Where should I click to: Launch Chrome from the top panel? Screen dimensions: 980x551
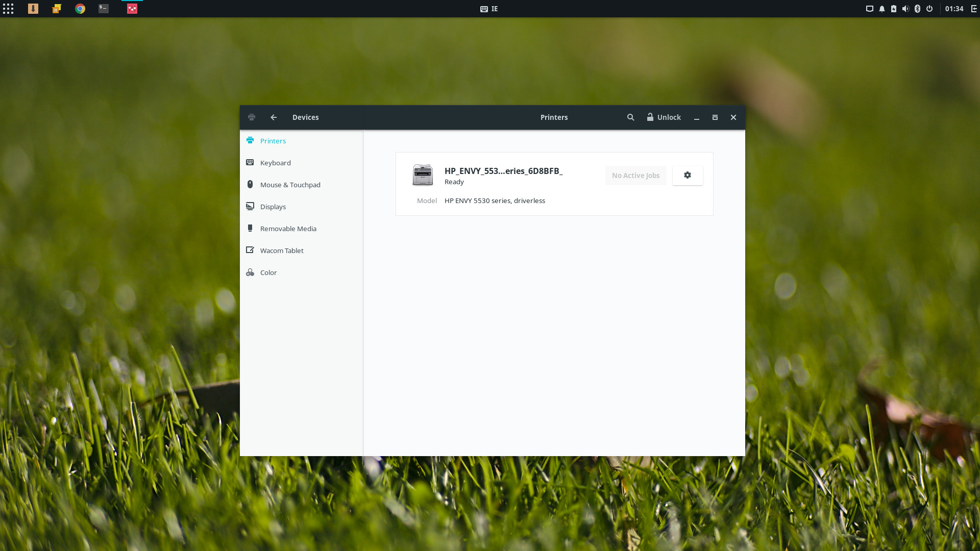[x=80, y=9]
